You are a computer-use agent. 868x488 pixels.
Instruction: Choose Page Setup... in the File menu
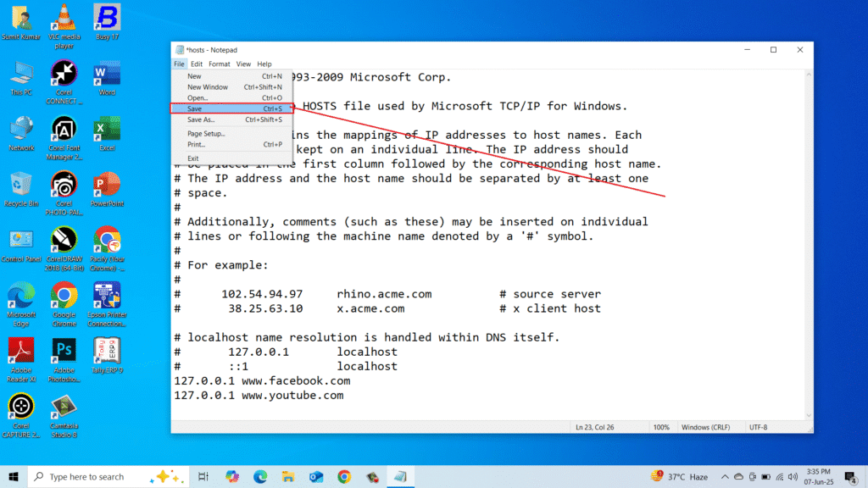click(232, 133)
